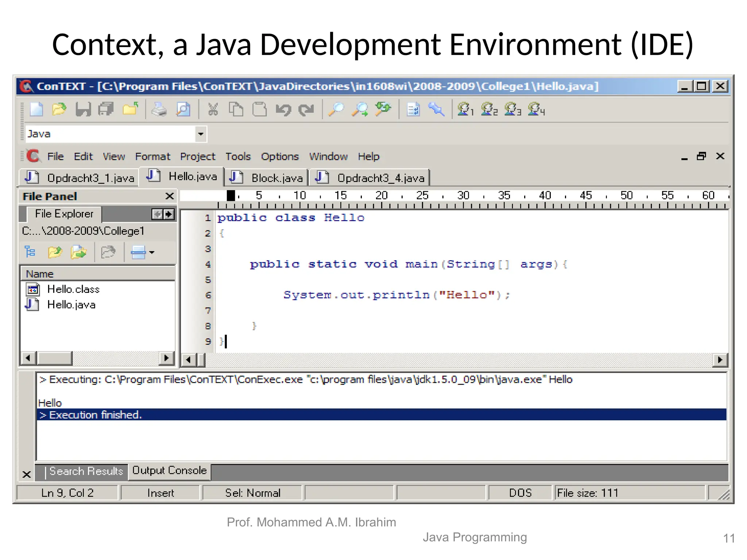Screen dimensions: 747x560
Task: Switch to Search Results tab
Action: (86, 471)
